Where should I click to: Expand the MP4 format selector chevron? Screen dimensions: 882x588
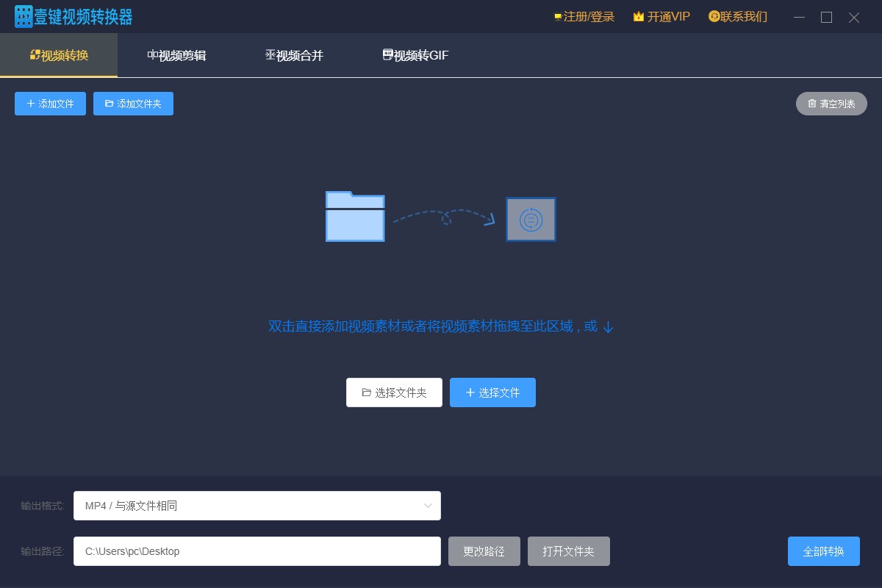(428, 506)
